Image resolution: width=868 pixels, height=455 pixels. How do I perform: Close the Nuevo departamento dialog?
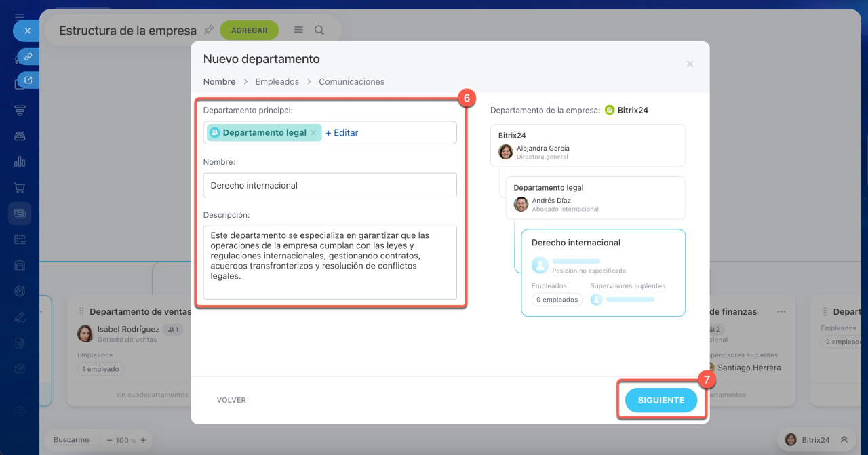tap(690, 64)
